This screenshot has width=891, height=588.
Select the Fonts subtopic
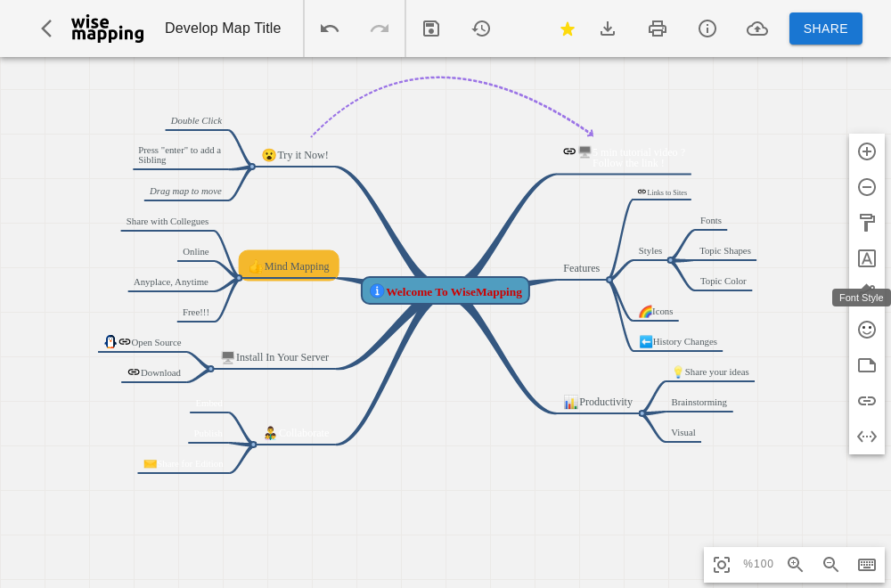[x=711, y=220]
